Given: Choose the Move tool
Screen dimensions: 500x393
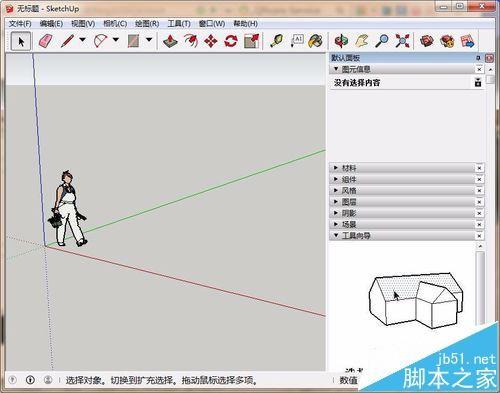Looking at the screenshot, I should click(211, 41).
